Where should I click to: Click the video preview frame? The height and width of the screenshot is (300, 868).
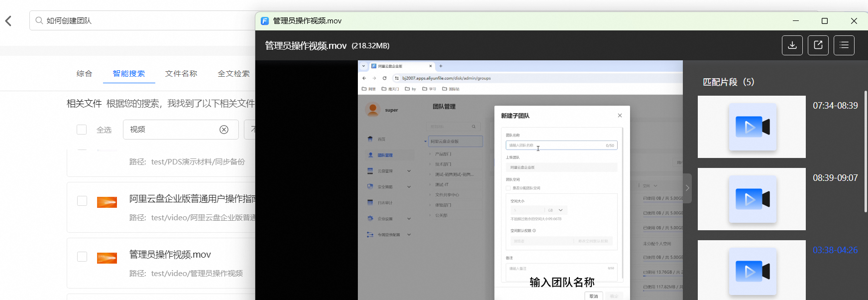coord(520,180)
